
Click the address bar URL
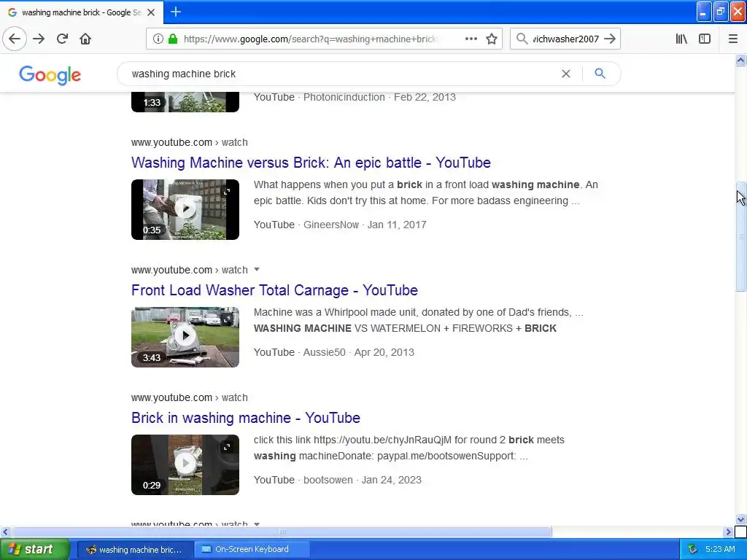tap(309, 39)
